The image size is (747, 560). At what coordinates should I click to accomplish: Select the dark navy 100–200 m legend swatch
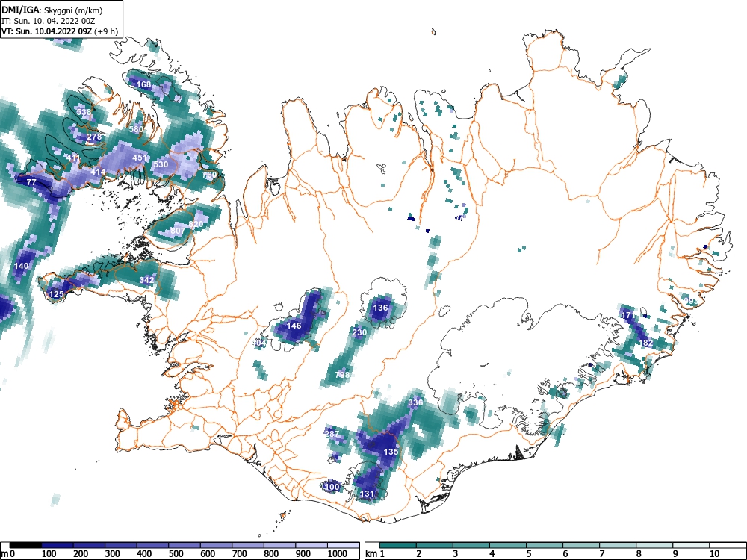[58, 545]
